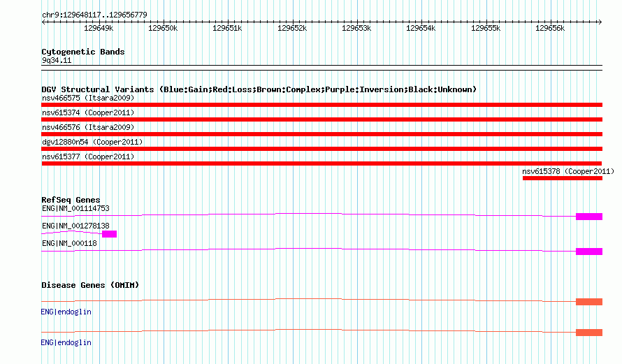This screenshot has width=622, height=364.
Task: Open variant dgv12880n54 (Cooper2011) label
Action: click(x=92, y=142)
